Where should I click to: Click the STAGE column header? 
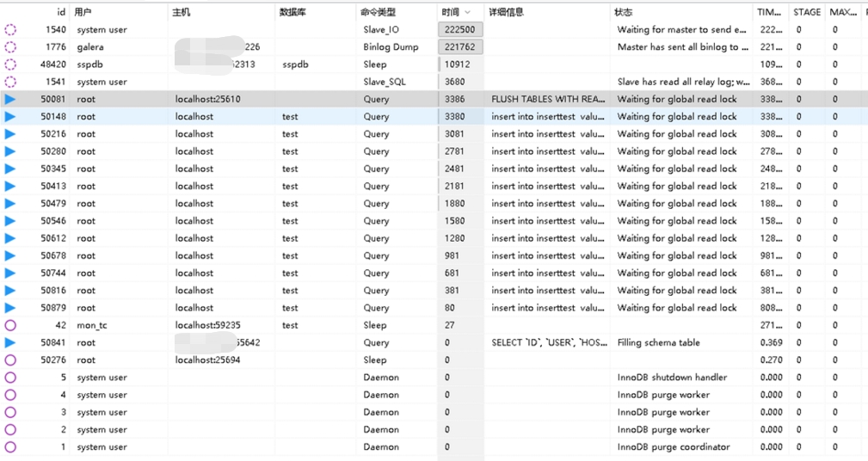[x=806, y=12]
